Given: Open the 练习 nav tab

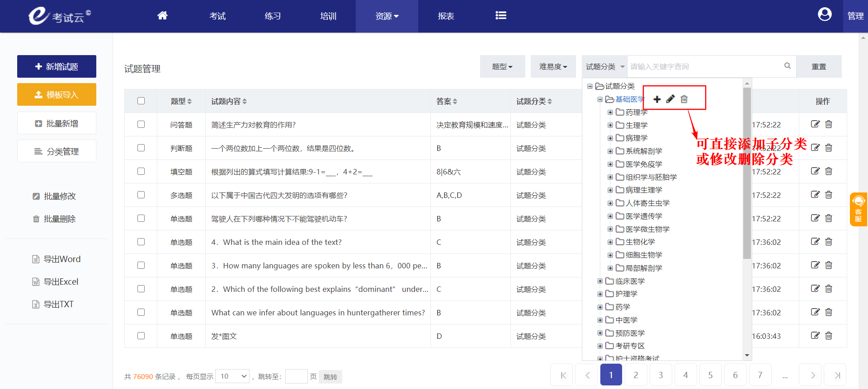Looking at the screenshot, I should [x=273, y=16].
